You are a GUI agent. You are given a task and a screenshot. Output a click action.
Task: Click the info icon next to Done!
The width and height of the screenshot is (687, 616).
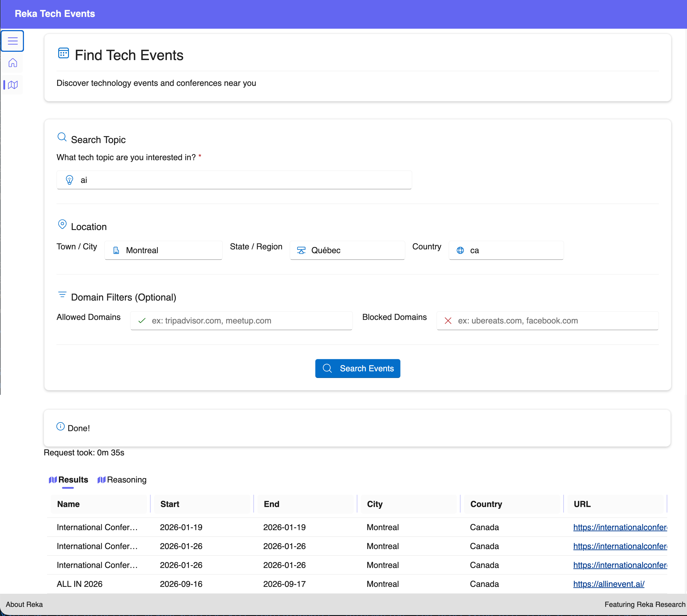[60, 426]
